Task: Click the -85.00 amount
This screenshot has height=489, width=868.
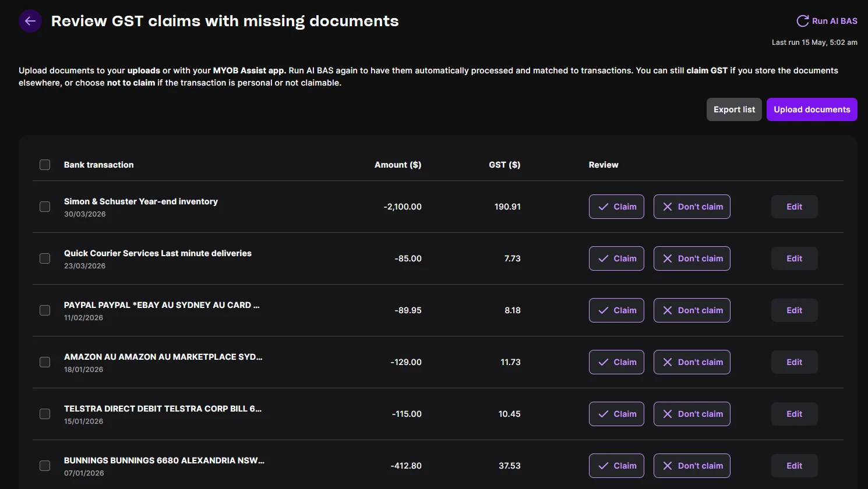Action: (408, 258)
